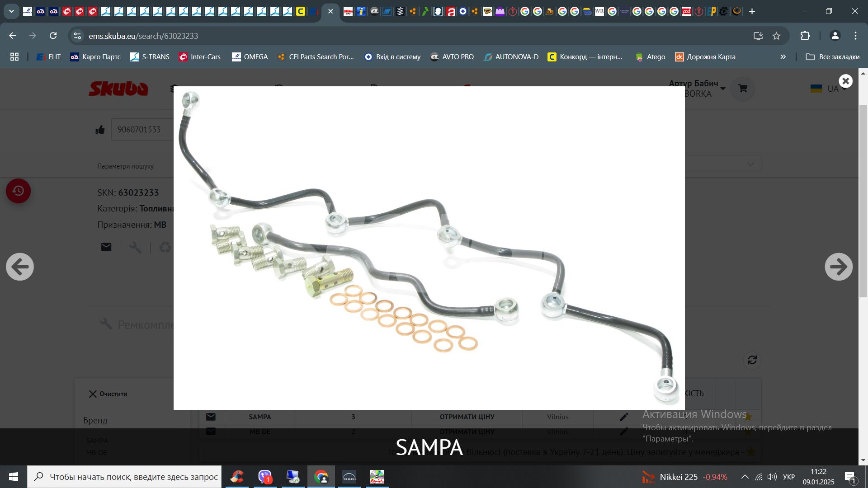This screenshot has width=868, height=488.
Task: Open the MAN app in the taskbar
Action: pos(349,477)
